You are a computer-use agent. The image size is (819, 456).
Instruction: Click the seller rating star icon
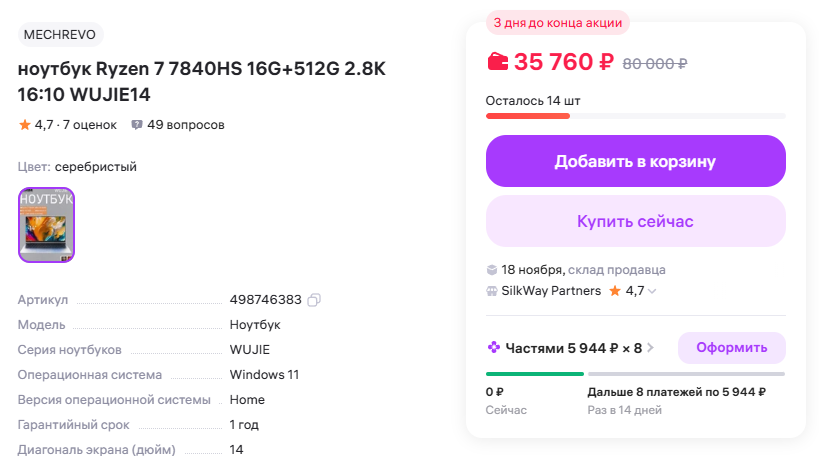coord(615,290)
